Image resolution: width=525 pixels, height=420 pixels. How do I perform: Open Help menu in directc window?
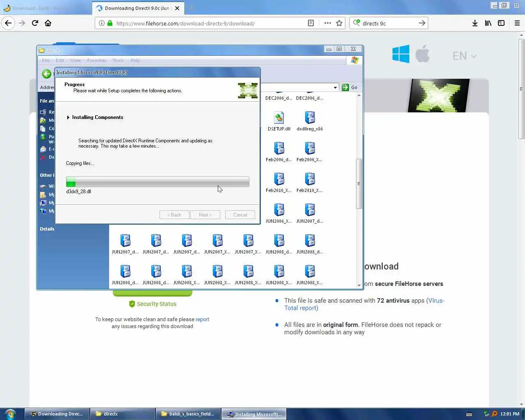pos(135,60)
